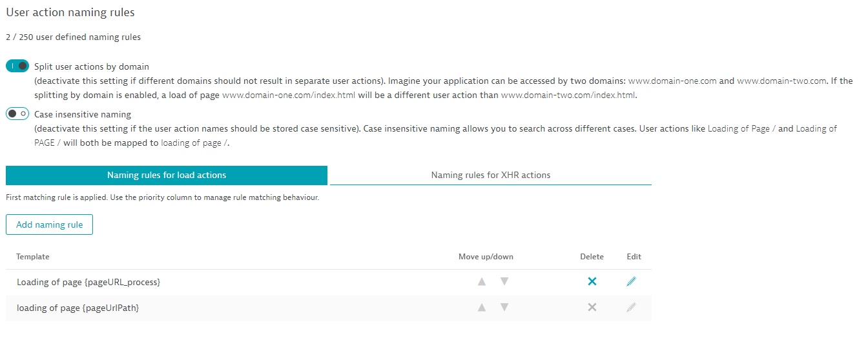Edit the pageUrlPath naming rule
The height and width of the screenshot is (349, 868).
point(631,308)
